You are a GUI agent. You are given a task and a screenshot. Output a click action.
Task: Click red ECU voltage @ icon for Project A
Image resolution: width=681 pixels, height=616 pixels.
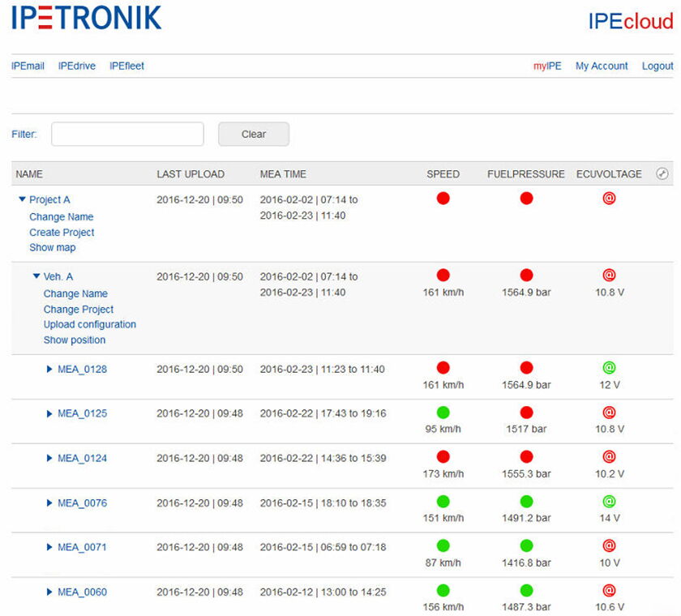(610, 198)
